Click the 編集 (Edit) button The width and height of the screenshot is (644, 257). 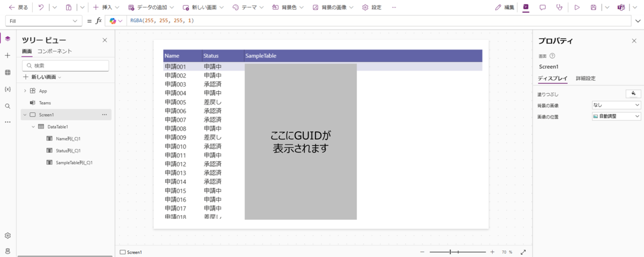click(504, 8)
